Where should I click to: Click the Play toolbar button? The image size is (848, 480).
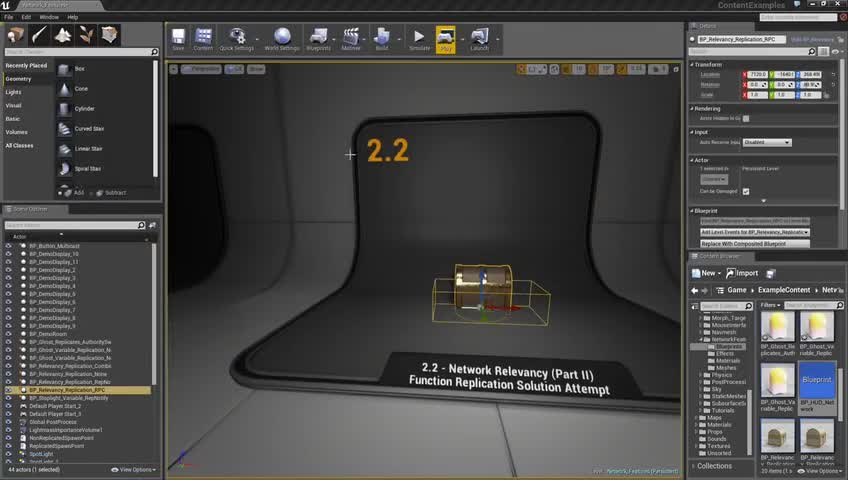(446, 39)
